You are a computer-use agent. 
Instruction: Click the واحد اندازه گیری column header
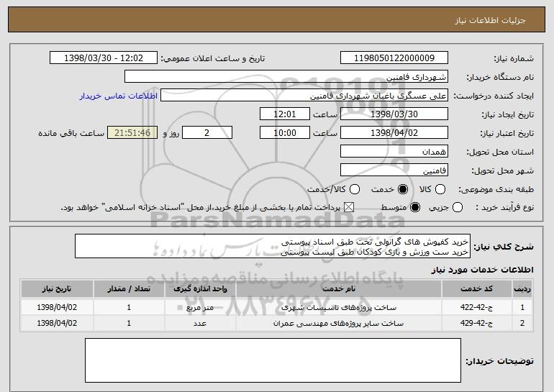200,289
